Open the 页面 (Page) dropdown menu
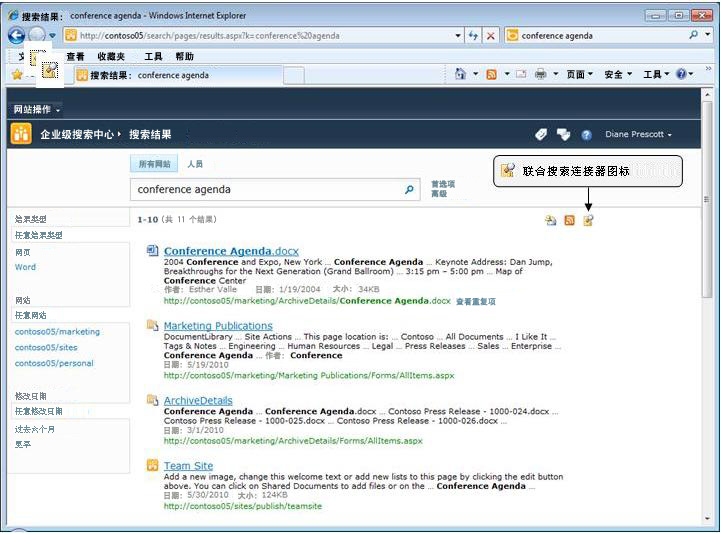Image resolution: width=721 pixels, height=533 pixels. click(x=579, y=74)
